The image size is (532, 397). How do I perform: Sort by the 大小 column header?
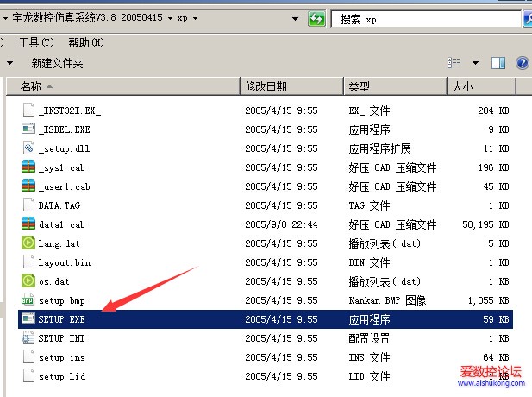(482, 86)
